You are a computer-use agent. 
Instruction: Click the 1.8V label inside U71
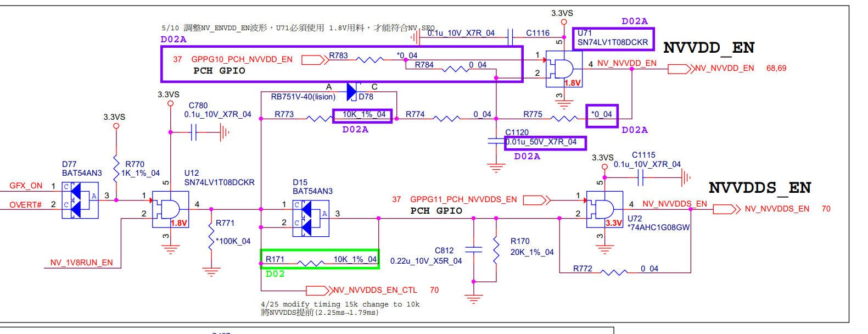click(x=573, y=83)
